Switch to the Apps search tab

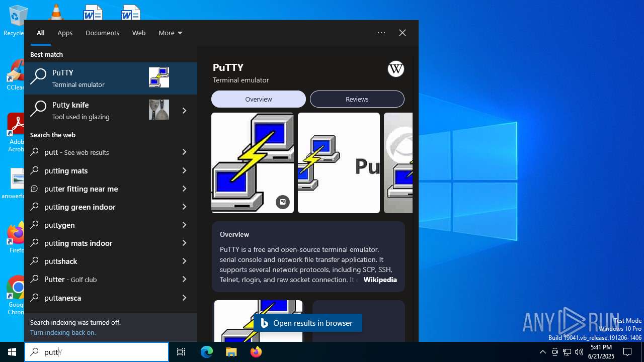tap(65, 33)
